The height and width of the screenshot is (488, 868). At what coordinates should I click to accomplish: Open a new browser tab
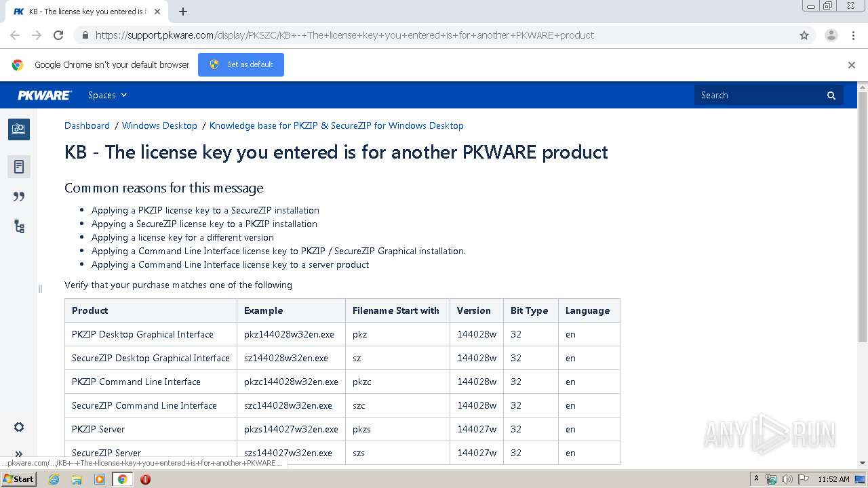coord(183,12)
